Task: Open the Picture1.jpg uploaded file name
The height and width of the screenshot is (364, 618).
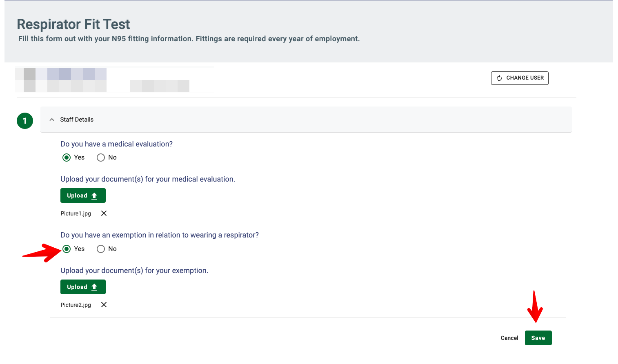Action: click(x=76, y=213)
